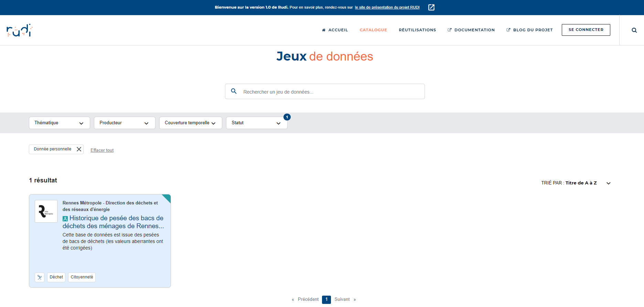Click the '1 résultat' text
Screen dimensions: 644x307
[43, 180]
